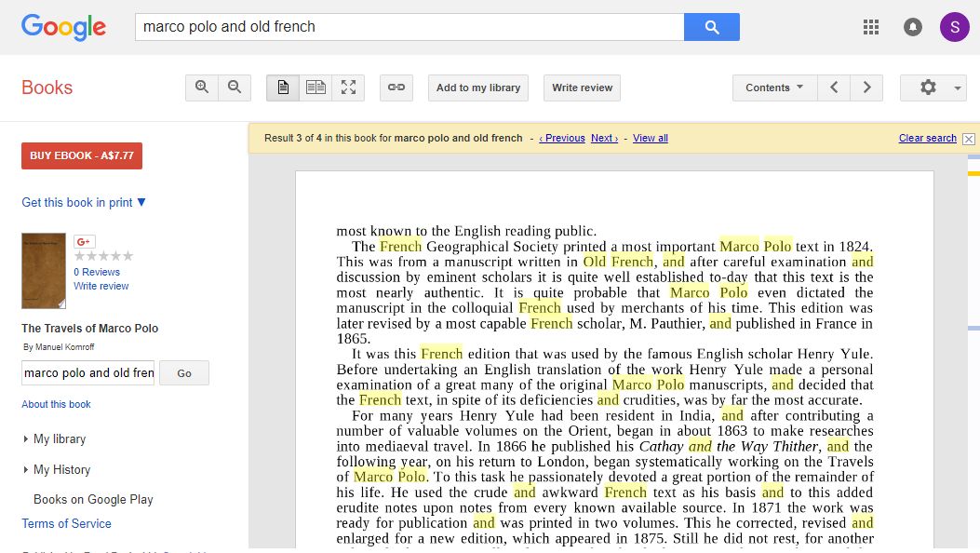This screenshot has height=553, width=980.
Task: Focus the search-in-book field
Action: pos(88,373)
